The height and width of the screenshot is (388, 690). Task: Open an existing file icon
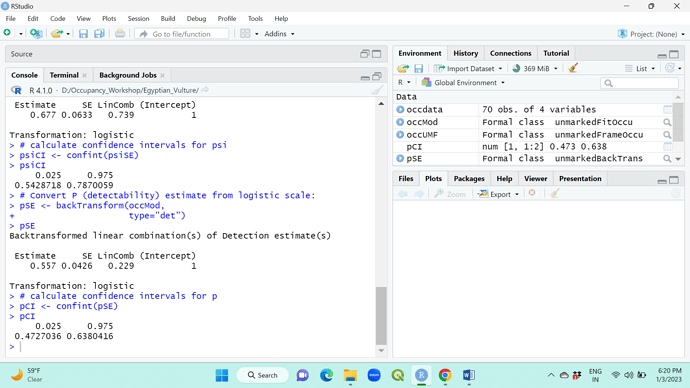pyautogui.click(x=57, y=33)
